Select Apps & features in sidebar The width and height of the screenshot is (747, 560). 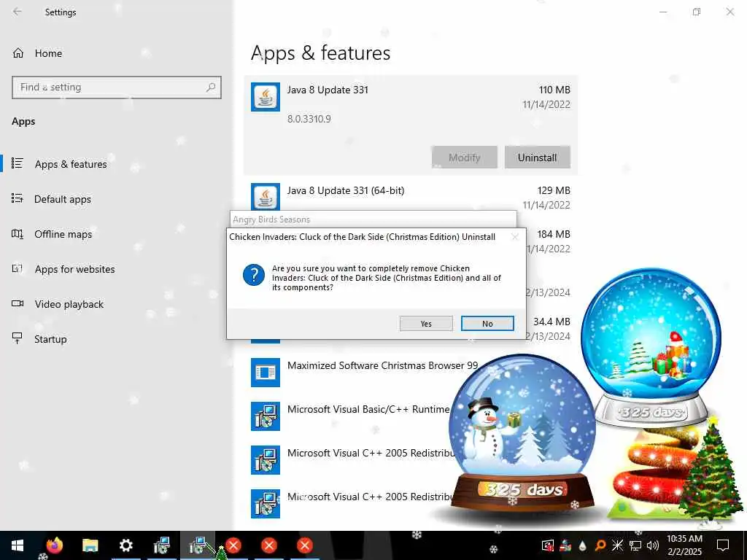coord(71,164)
